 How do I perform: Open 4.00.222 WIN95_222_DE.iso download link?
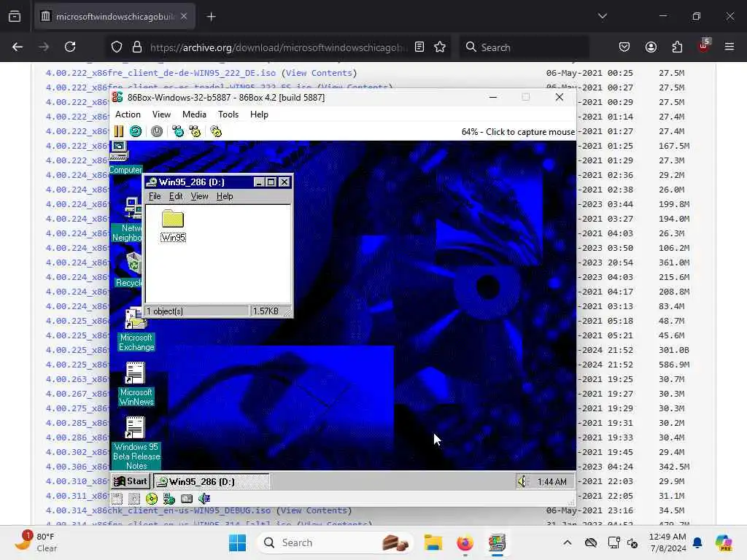[160, 73]
